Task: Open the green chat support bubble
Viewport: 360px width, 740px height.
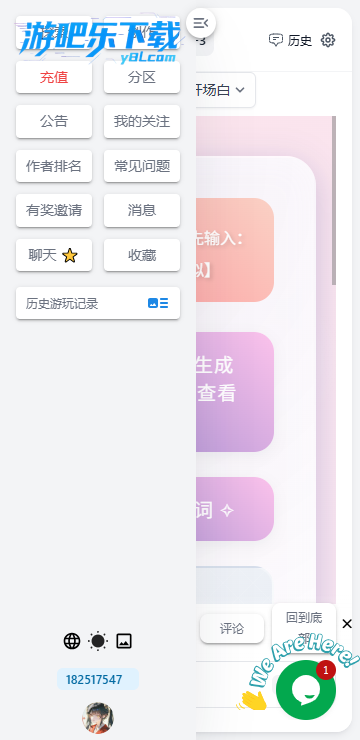Action: [x=306, y=689]
